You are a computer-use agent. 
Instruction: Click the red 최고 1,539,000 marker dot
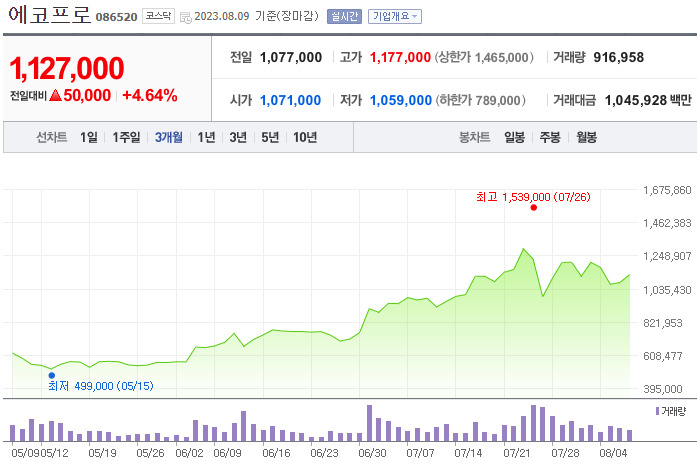(x=533, y=208)
